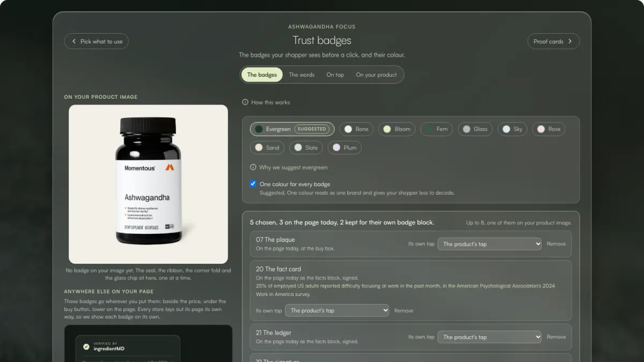Click the Ashwagandha bottle product image
The width and height of the screenshot is (644, 362).
click(149, 184)
